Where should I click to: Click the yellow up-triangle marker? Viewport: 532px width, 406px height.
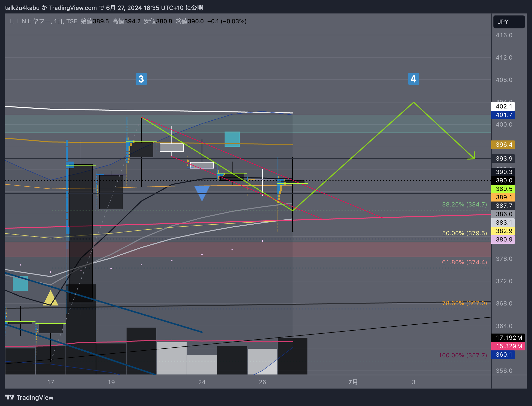[x=51, y=298]
